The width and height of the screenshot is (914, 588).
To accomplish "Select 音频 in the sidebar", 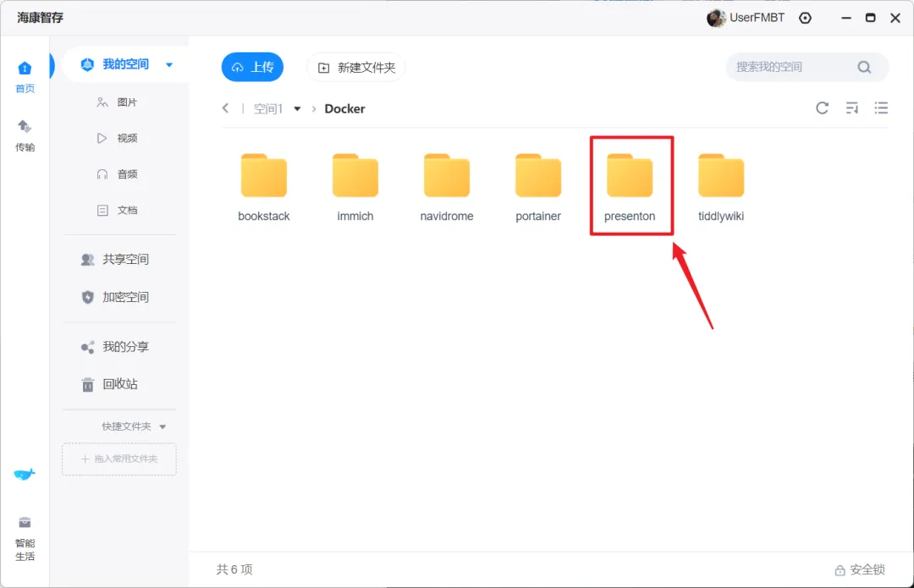I will [x=117, y=174].
